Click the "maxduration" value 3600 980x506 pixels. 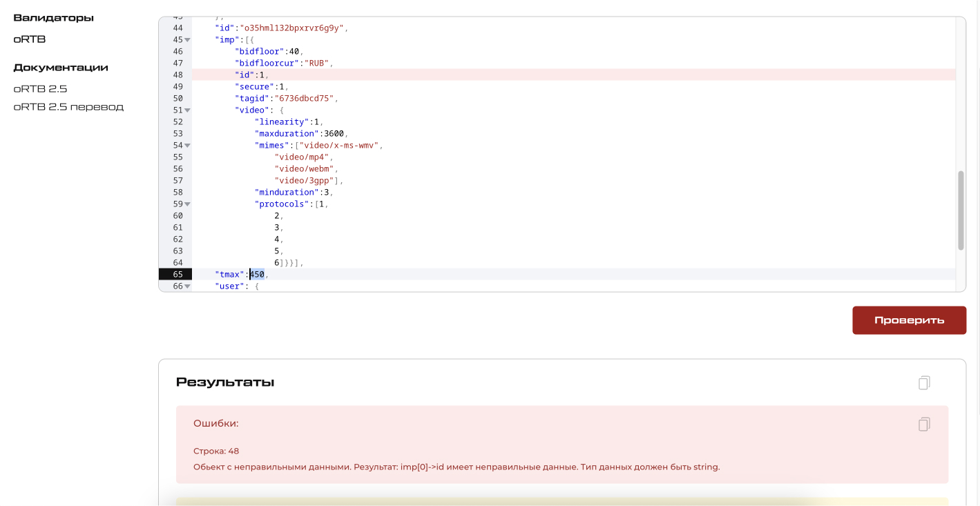click(334, 134)
